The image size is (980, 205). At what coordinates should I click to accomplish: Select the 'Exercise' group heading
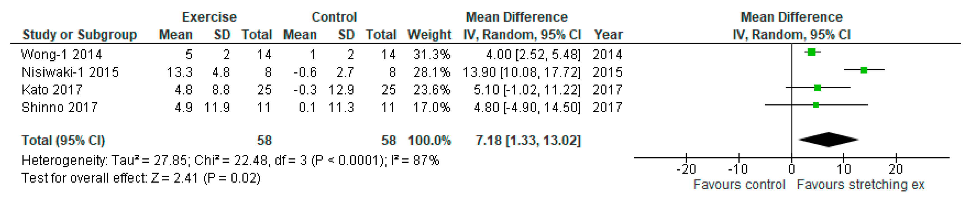click(x=209, y=17)
